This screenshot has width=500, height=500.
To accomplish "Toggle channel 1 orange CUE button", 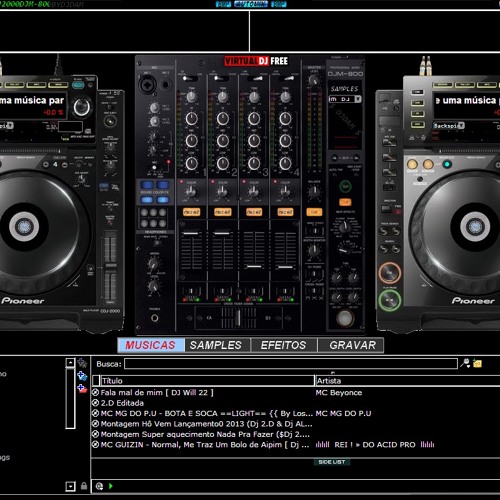I will click(191, 212).
